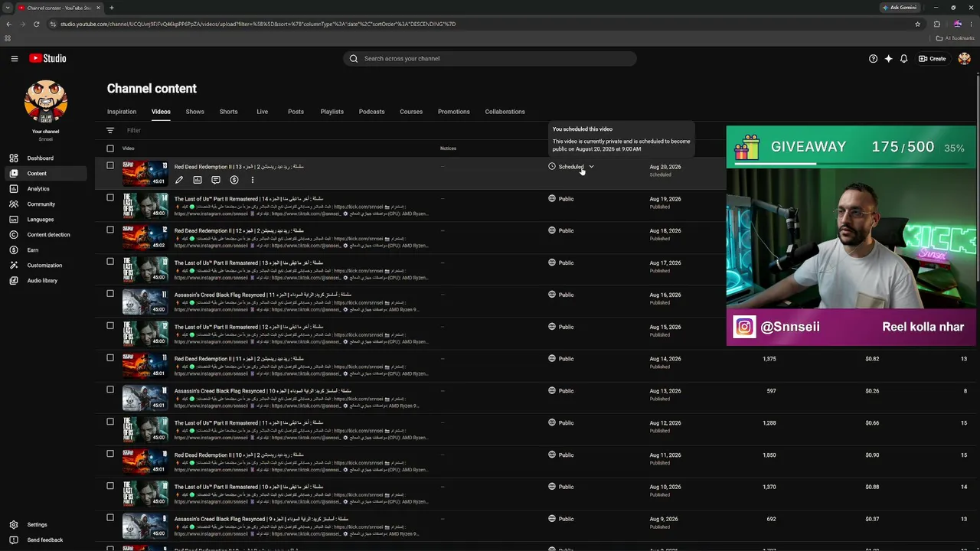The image size is (980, 551).
Task: Open the Scheduled visibility dropdown
Action: pos(572,167)
